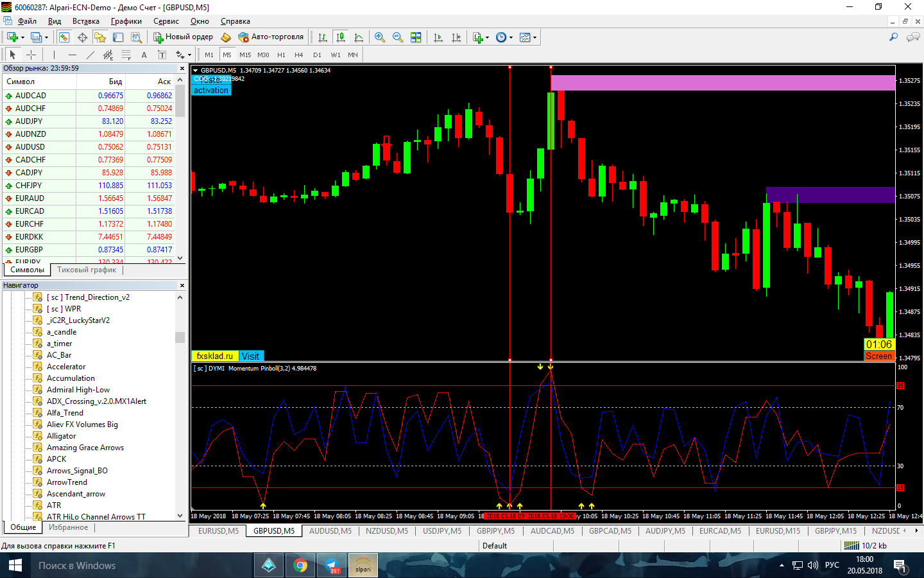This screenshot has width=924, height=578.
Task: Switch timeframe to M1
Action: (x=209, y=55)
